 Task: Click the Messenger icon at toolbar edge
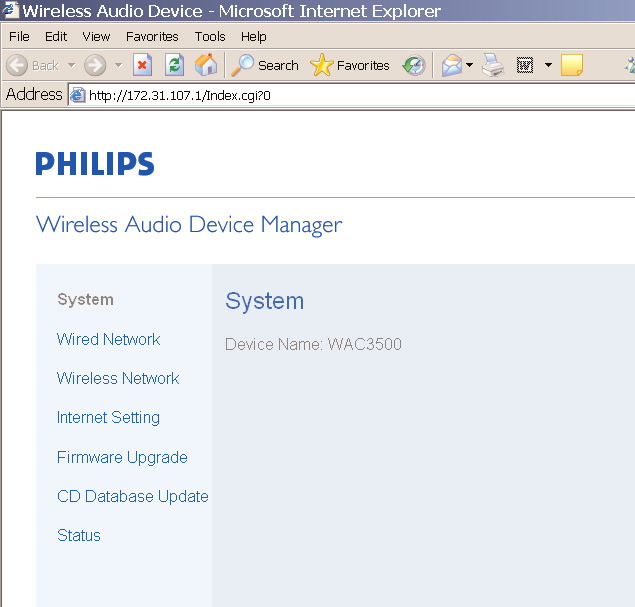(630, 65)
